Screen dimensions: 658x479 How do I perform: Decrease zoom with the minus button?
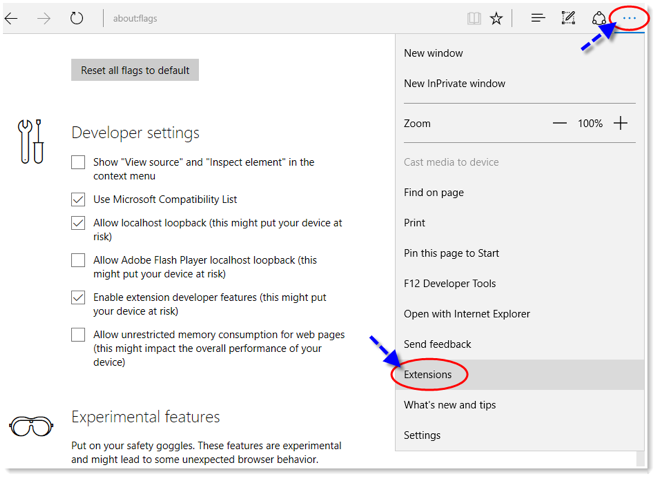click(559, 123)
